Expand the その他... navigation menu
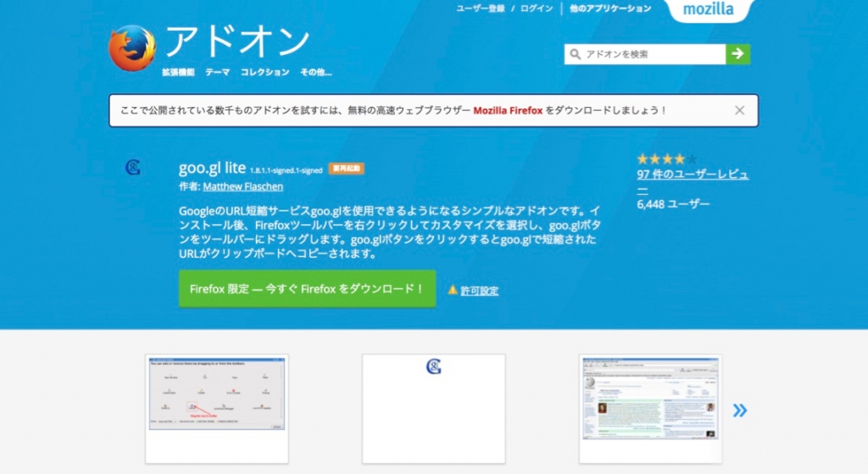868x474 pixels. click(315, 72)
